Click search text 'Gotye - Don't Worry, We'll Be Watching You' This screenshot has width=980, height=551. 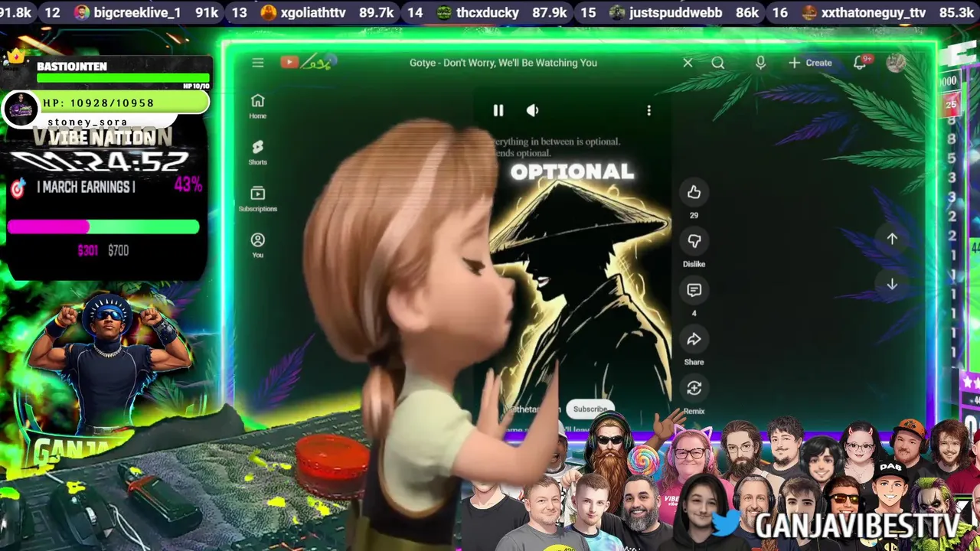[503, 63]
